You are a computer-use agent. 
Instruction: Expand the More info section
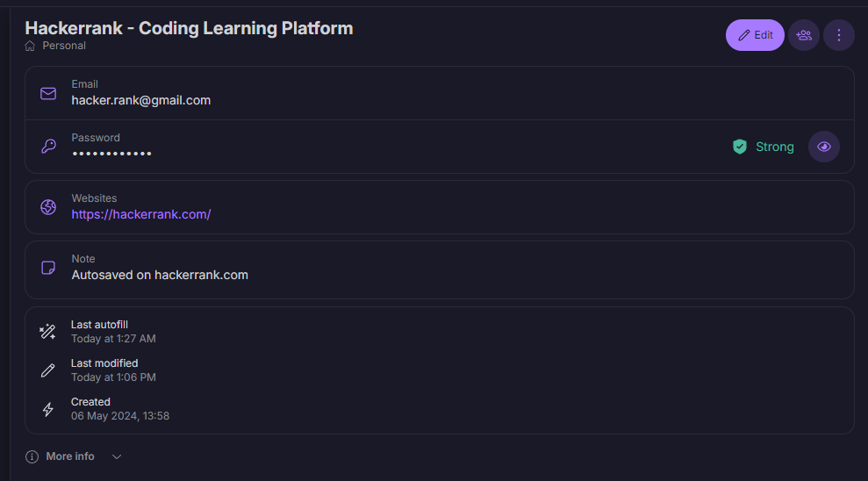tap(73, 456)
